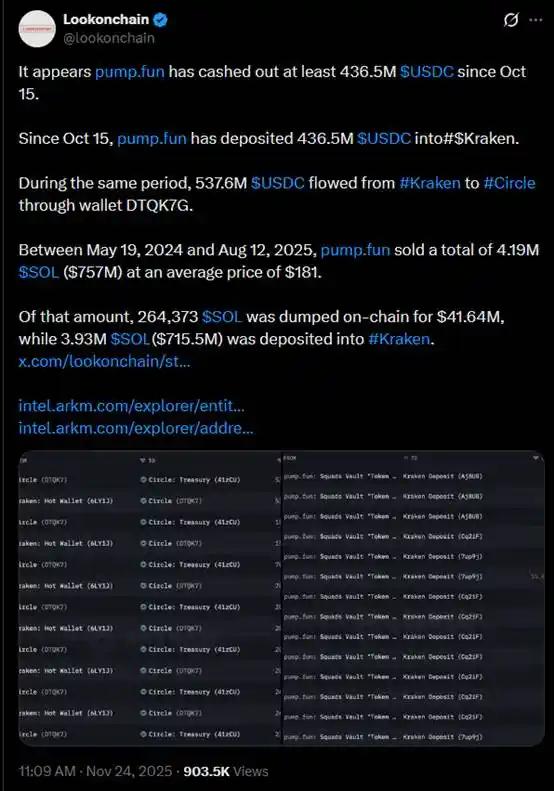Screen dimensions: 554x791
Task: Click the blue verified badge next to Lookonchain
Action: click(160, 20)
